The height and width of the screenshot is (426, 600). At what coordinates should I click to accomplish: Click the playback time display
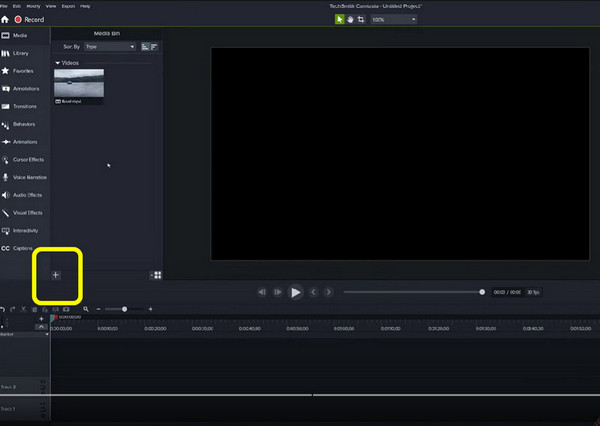[x=507, y=292]
